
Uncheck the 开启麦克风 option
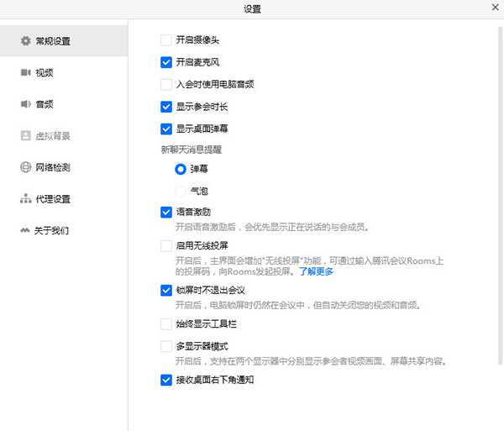pyautogui.click(x=166, y=62)
